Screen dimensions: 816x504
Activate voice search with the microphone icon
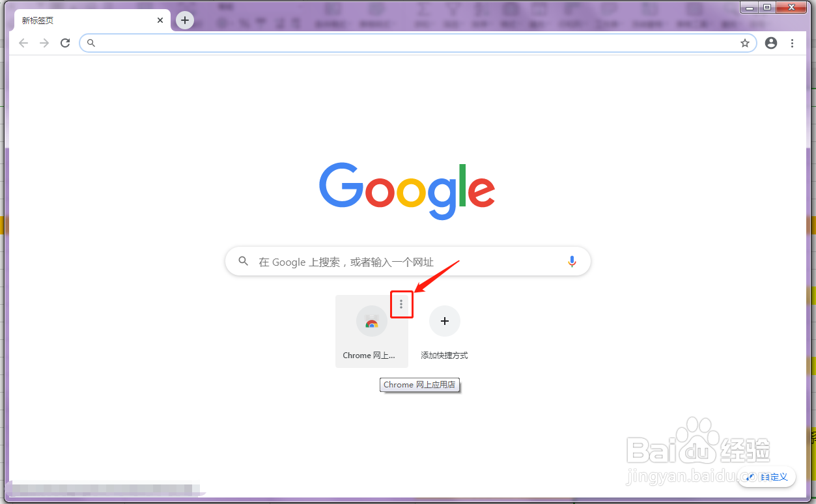point(571,261)
